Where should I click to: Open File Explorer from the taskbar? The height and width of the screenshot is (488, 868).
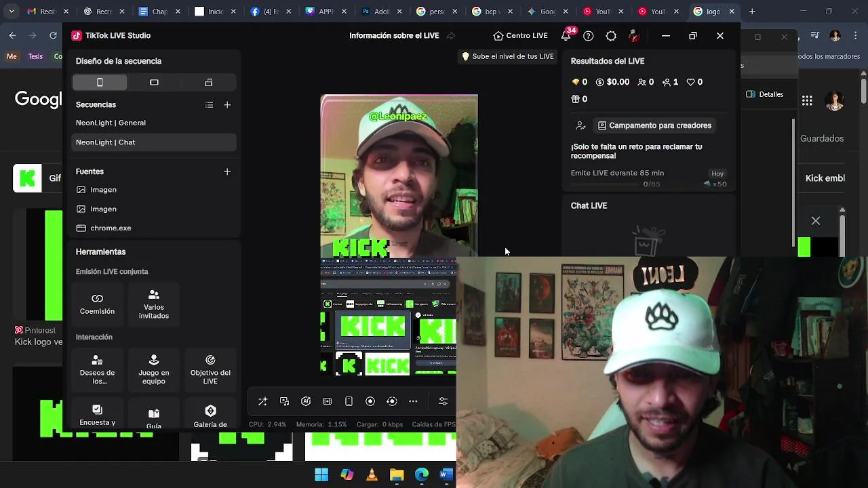(x=397, y=474)
